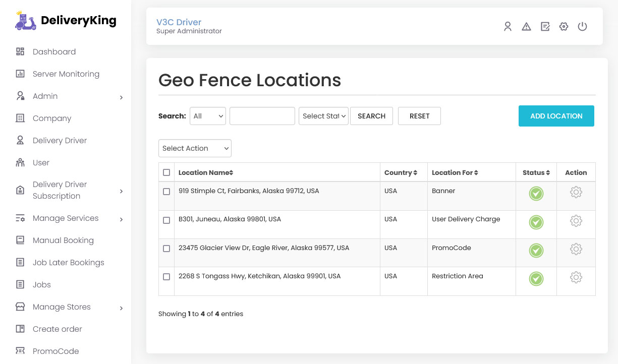This screenshot has height=364, width=618.
Task: Select checkbox for 919 Stimple Ct row
Action: coord(166,192)
